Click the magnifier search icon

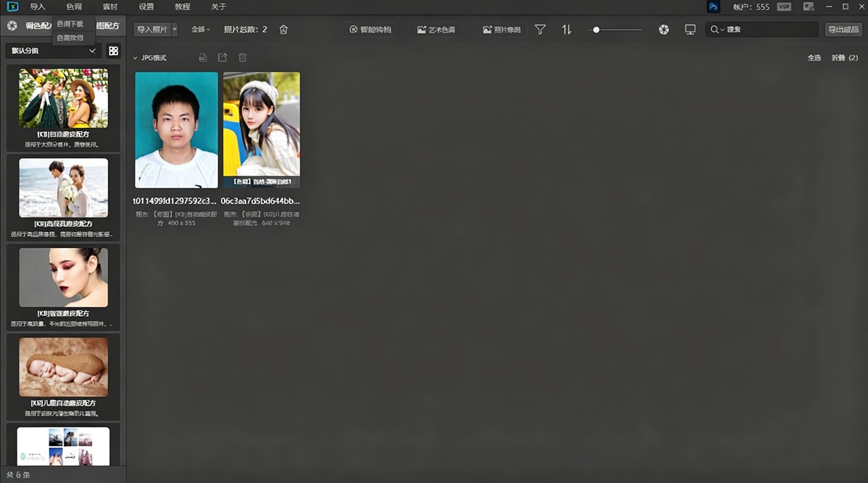(714, 30)
